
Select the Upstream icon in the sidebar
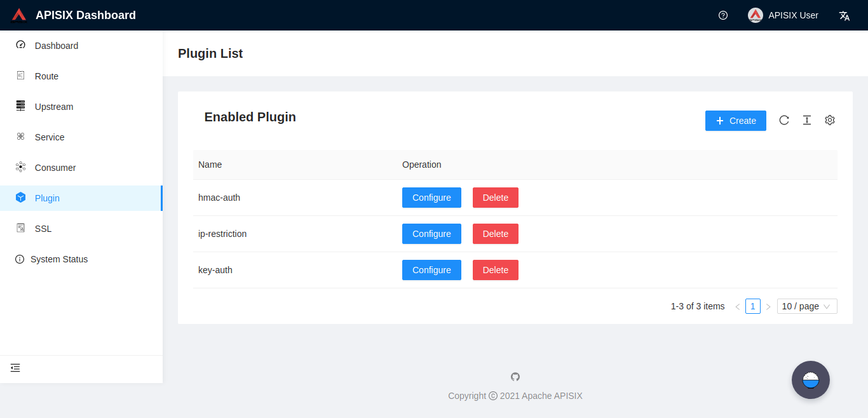[x=20, y=106]
